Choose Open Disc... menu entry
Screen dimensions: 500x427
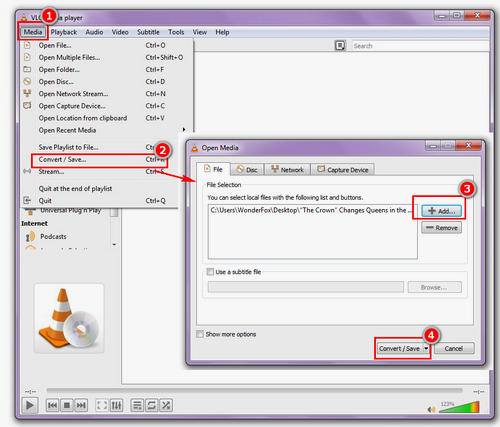tap(106, 82)
